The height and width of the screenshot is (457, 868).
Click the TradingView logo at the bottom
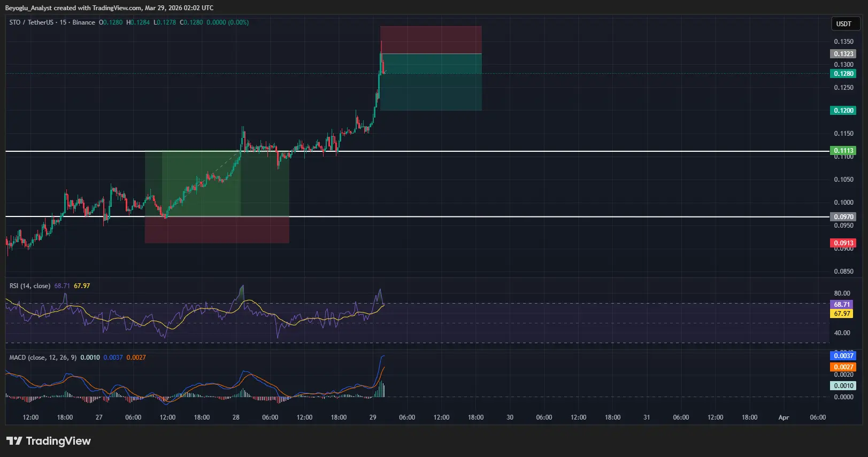[x=49, y=441]
